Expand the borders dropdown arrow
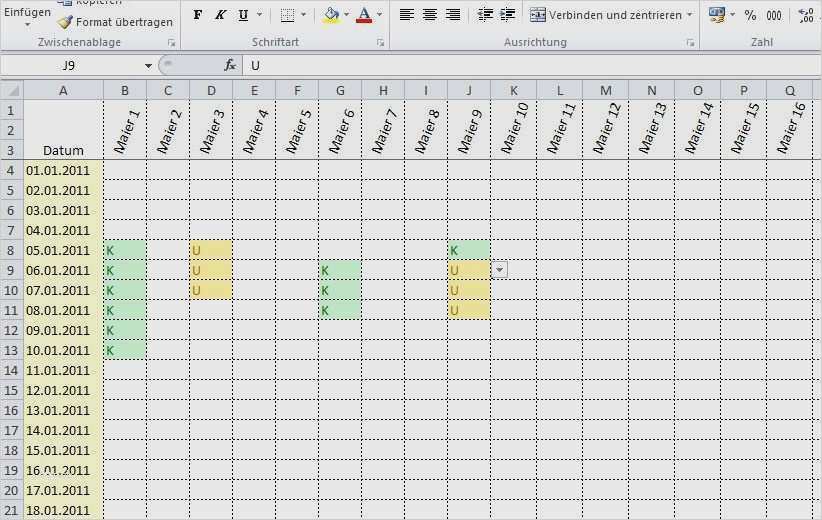Screen dimensions: 822x520 pos(303,15)
